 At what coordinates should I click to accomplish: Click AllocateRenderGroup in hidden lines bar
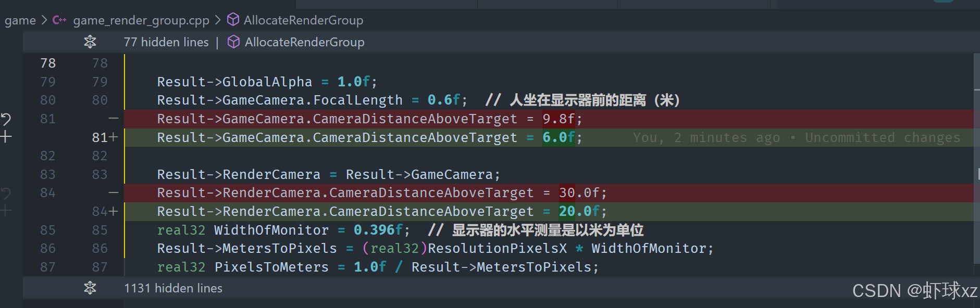(x=305, y=42)
